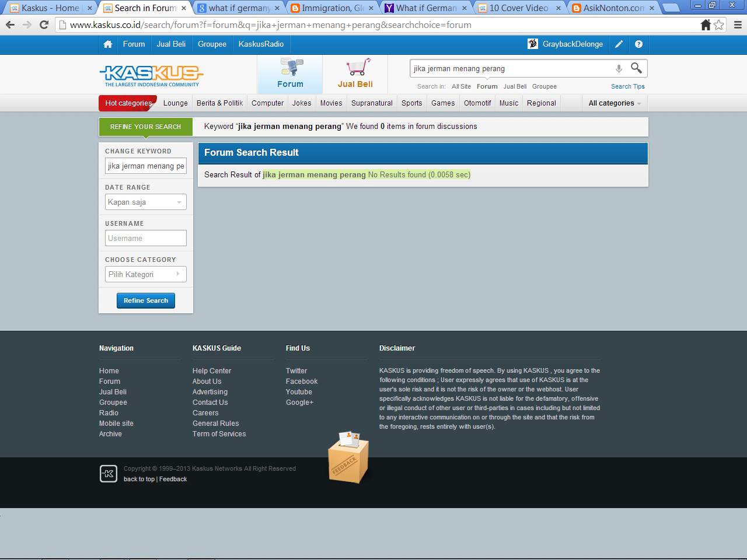Set search scope to 'Jual Beli'

[x=515, y=86]
